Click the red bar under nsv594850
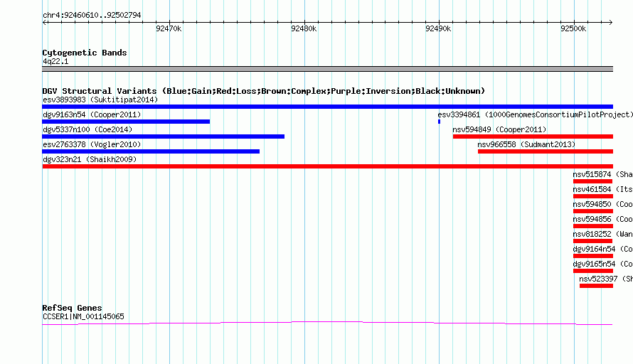Image resolution: width=633 pixels, height=364 pixels. point(593,211)
